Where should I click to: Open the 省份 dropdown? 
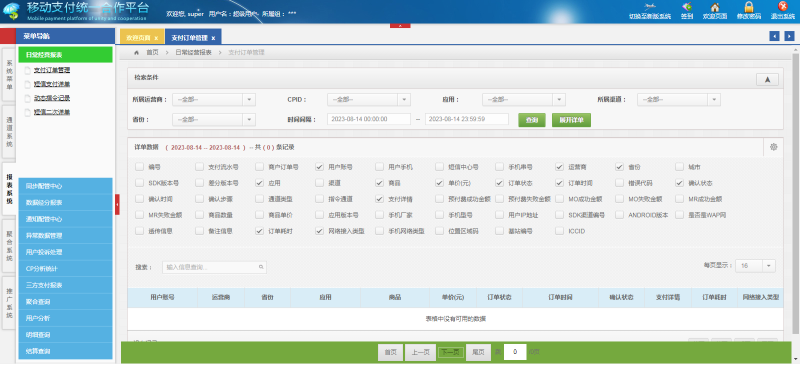click(214, 119)
